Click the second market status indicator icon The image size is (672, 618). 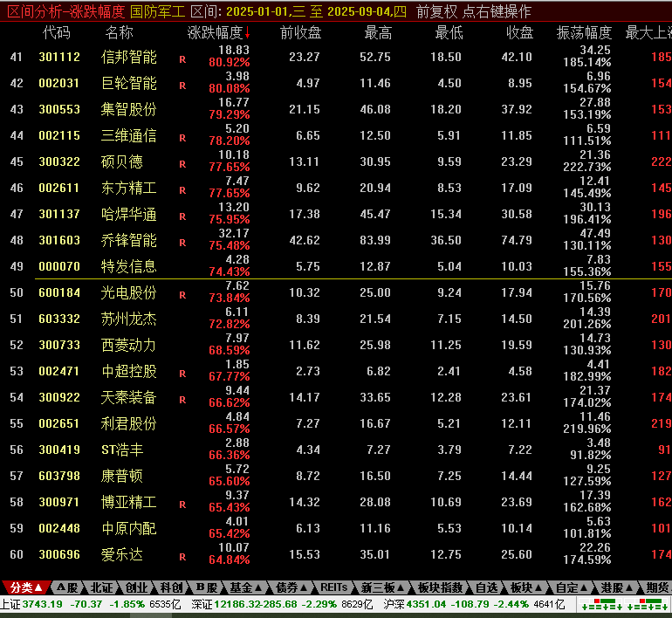point(648,605)
